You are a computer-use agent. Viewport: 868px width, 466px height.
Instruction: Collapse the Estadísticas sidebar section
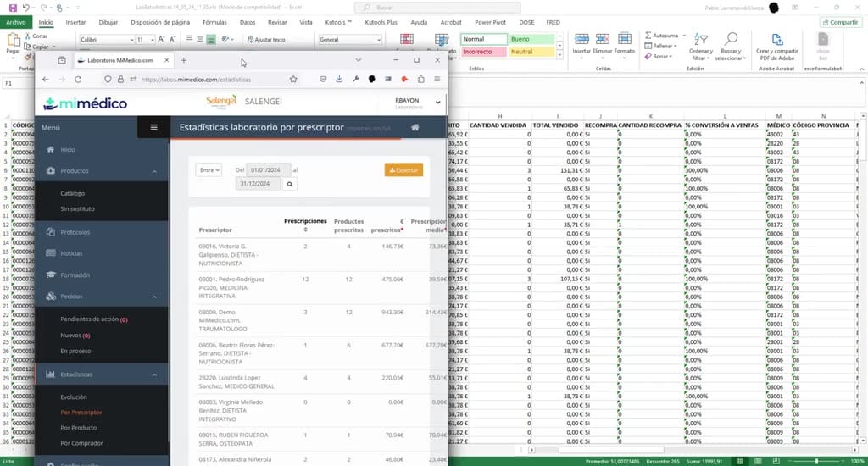(154, 374)
